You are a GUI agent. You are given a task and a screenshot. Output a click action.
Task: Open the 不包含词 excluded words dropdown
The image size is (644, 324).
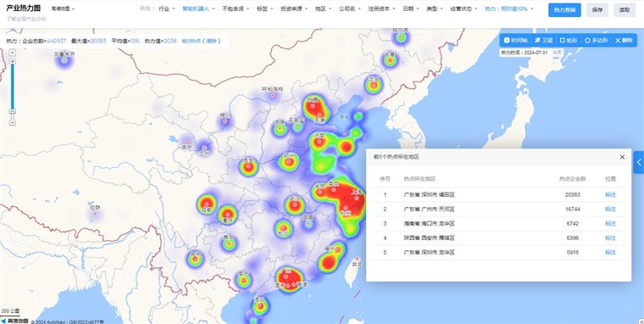click(236, 8)
